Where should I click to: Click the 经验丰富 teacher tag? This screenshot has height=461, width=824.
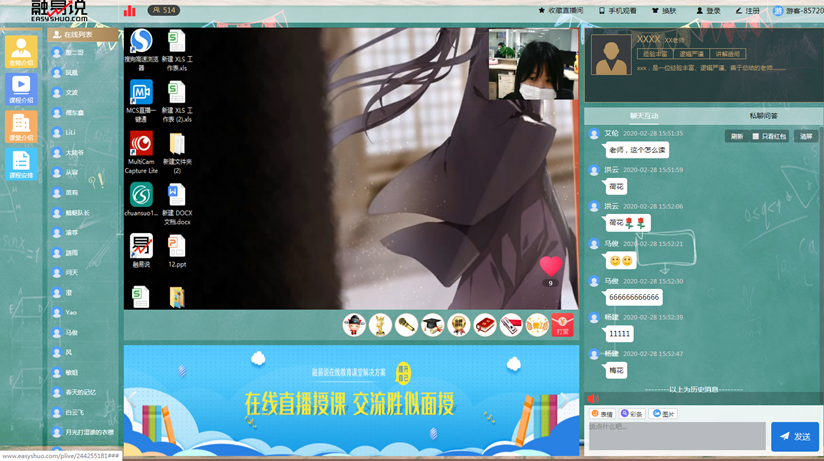(655, 54)
